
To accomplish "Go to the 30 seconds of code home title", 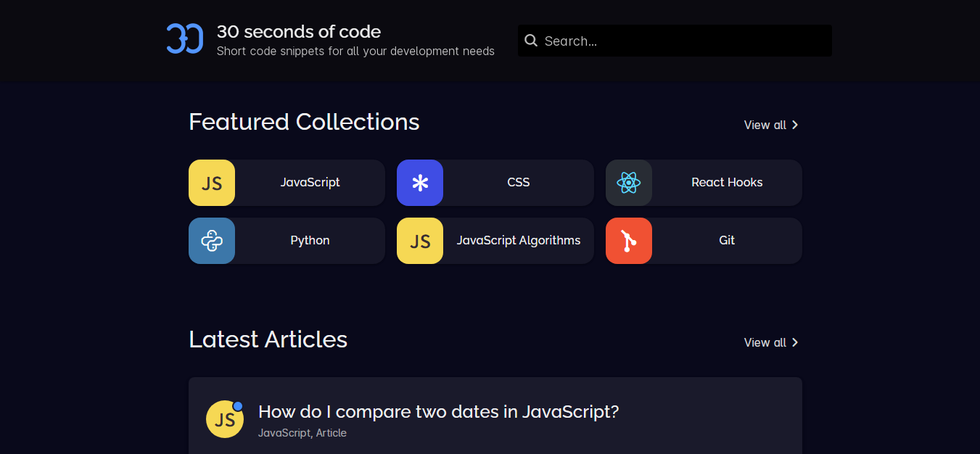I will 299,32.
